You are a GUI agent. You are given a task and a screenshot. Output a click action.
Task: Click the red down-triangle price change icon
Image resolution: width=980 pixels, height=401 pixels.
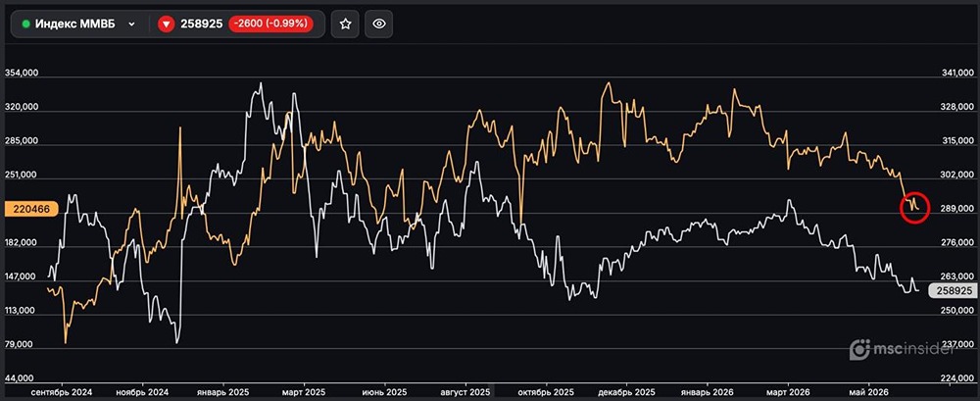(x=166, y=24)
